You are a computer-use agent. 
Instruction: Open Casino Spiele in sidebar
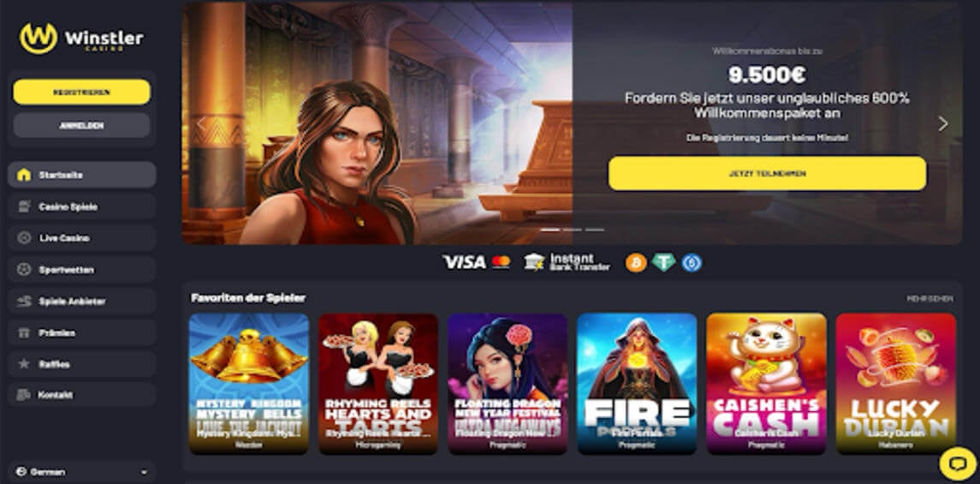coord(82,206)
